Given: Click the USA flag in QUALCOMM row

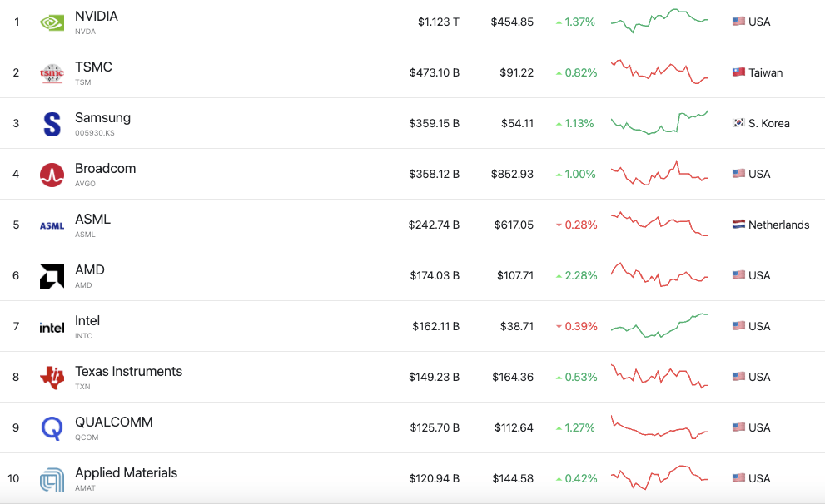Looking at the screenshot, I should coord(738,427).
